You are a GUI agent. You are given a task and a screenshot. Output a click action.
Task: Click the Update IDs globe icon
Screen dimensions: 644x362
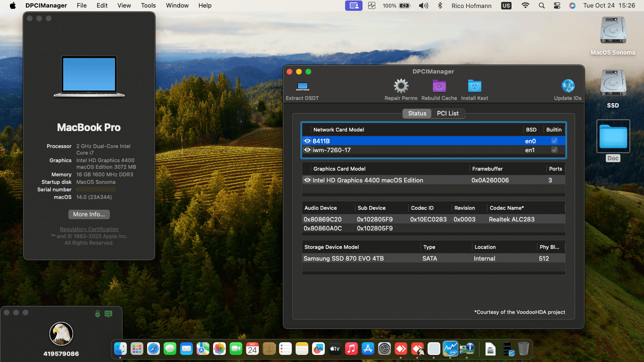click(x=568, y=87)
